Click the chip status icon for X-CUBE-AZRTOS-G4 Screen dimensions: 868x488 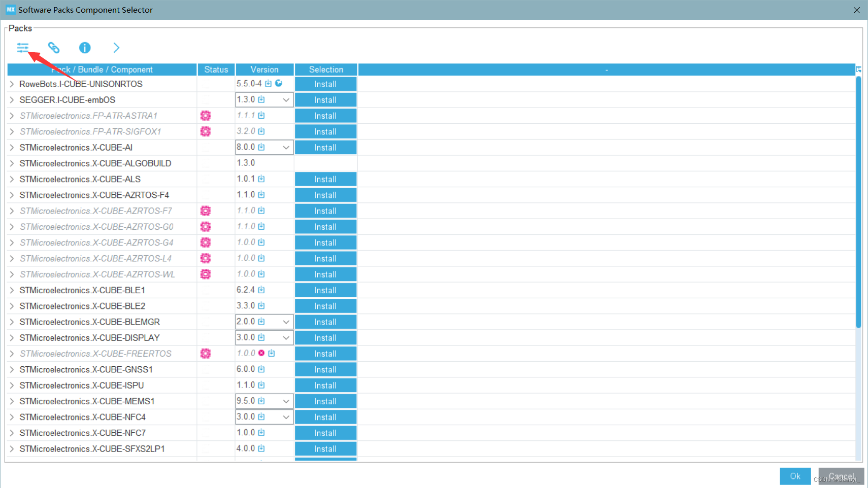point(206,242)
